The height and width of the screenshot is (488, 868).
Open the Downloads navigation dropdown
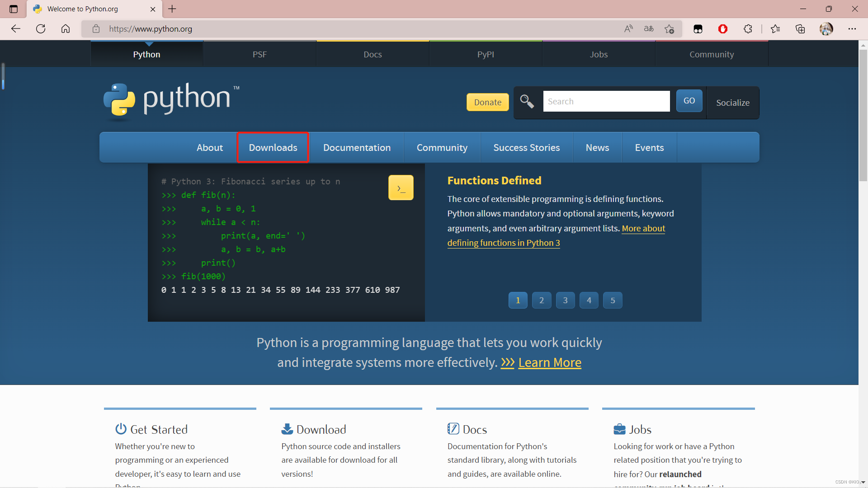tap(273, 147)
